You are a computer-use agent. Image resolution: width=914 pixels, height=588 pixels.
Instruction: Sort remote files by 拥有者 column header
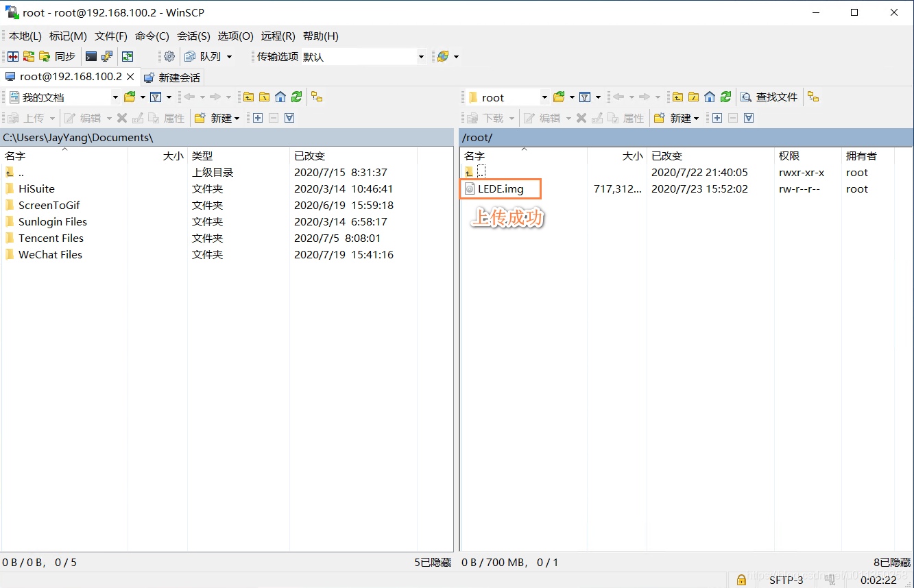pyautogui.click(x=867, y=156)
